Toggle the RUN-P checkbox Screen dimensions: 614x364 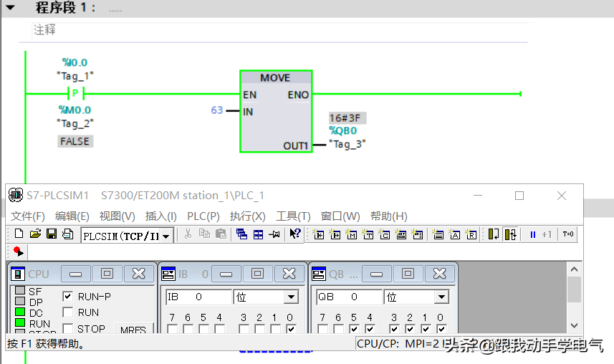[67, 296]
